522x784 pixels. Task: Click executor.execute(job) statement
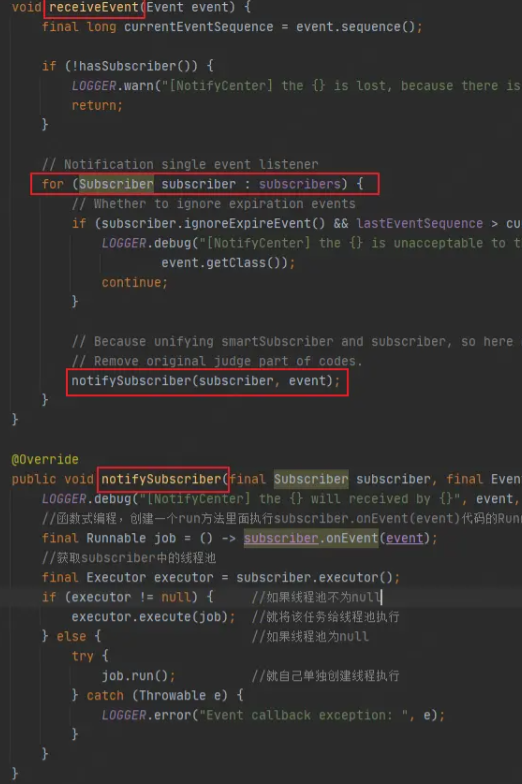coord(153,617)
